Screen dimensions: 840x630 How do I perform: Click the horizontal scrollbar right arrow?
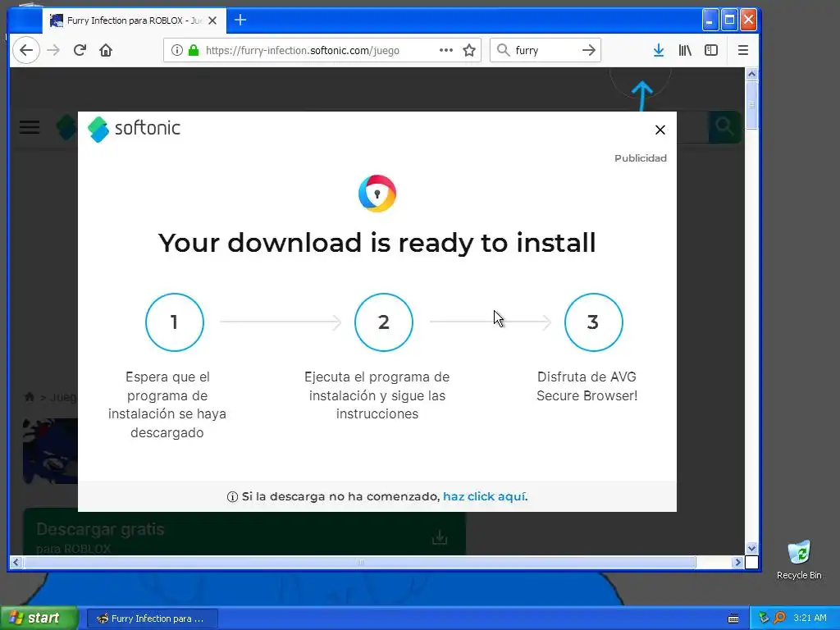pos(737,562)
